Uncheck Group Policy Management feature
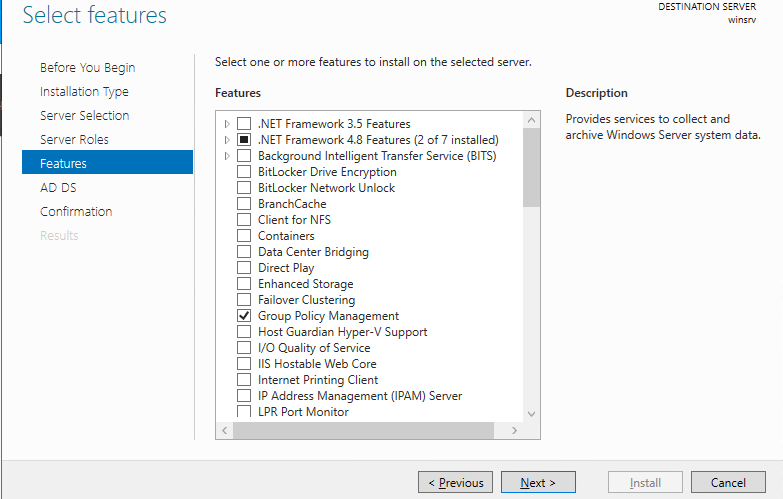The height and width of the screenshot is (499, 783). click(x=244, y=316)
